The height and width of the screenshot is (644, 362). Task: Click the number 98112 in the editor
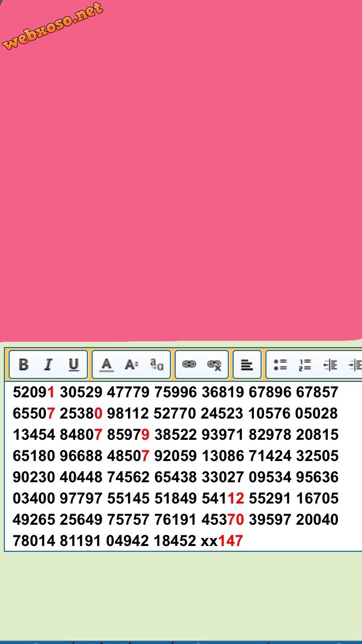click(128, 413)
